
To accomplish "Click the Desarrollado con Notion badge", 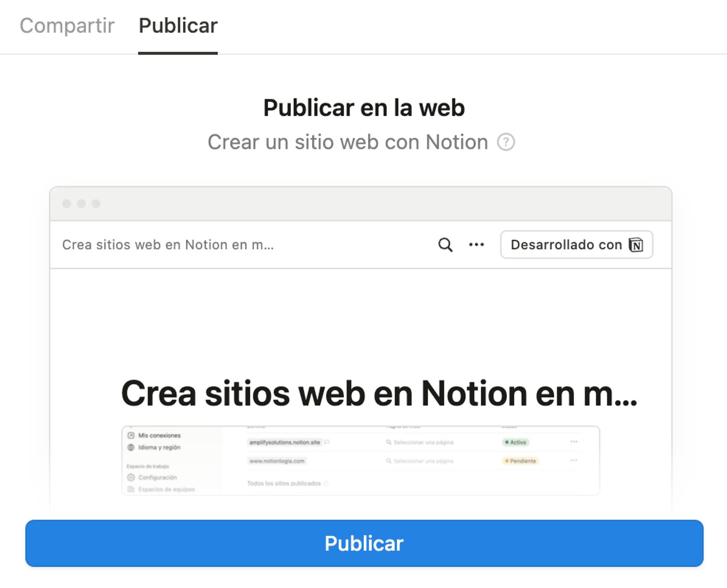I will coord(576,244).
